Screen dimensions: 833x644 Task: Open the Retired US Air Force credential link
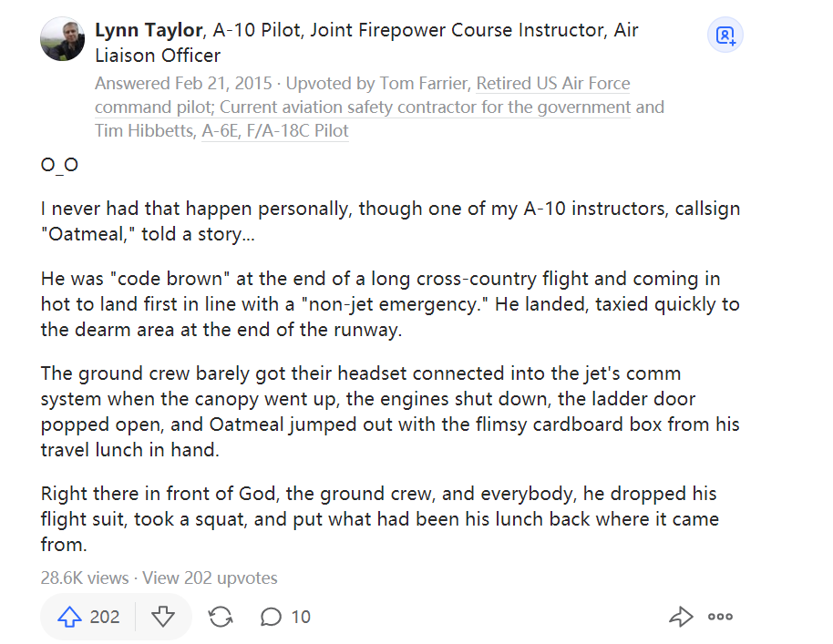[x=553, y=84]
